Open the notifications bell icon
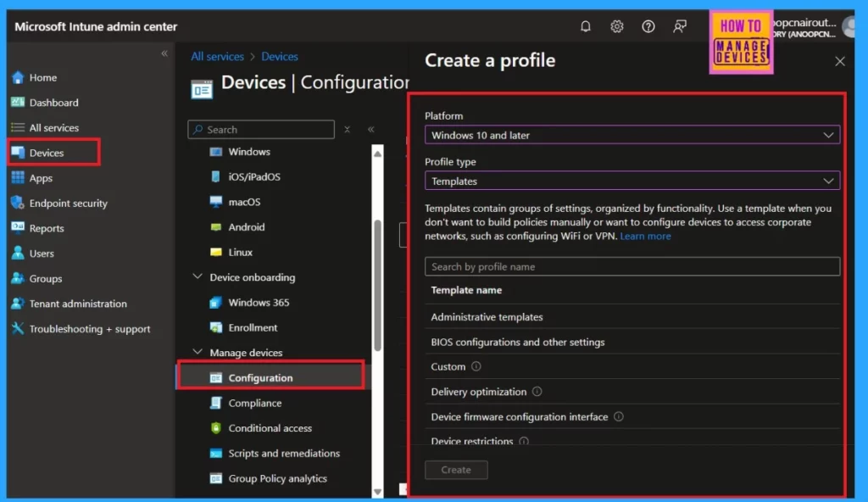This screenshot has width=868, height=502. tap(585, 26)
